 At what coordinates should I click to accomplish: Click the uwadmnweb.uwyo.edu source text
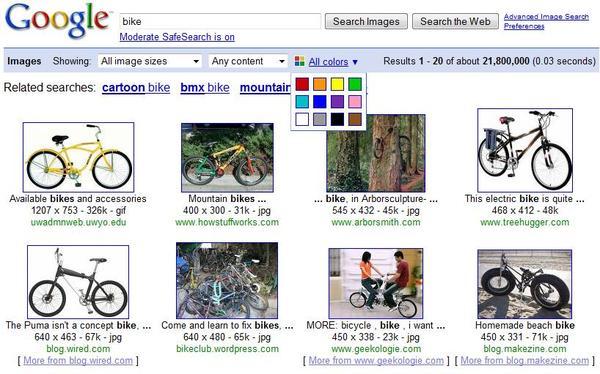tap(78, 222)
